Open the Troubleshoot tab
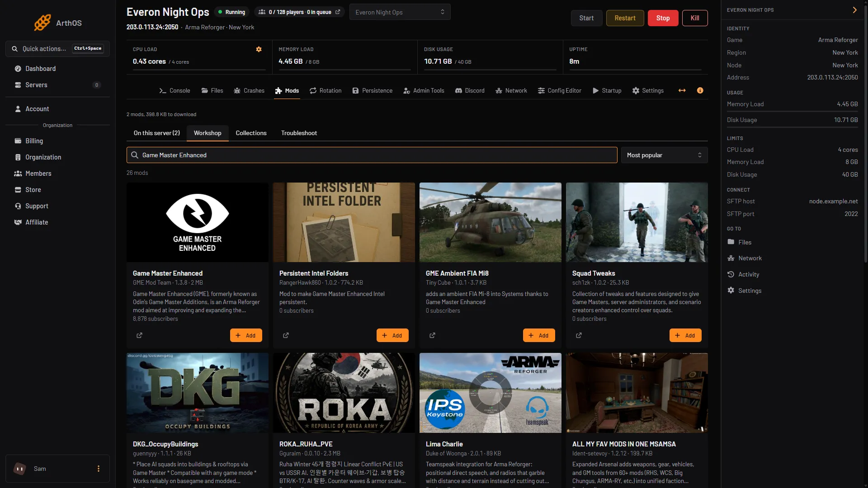868x488 pixels. point(299,133)
